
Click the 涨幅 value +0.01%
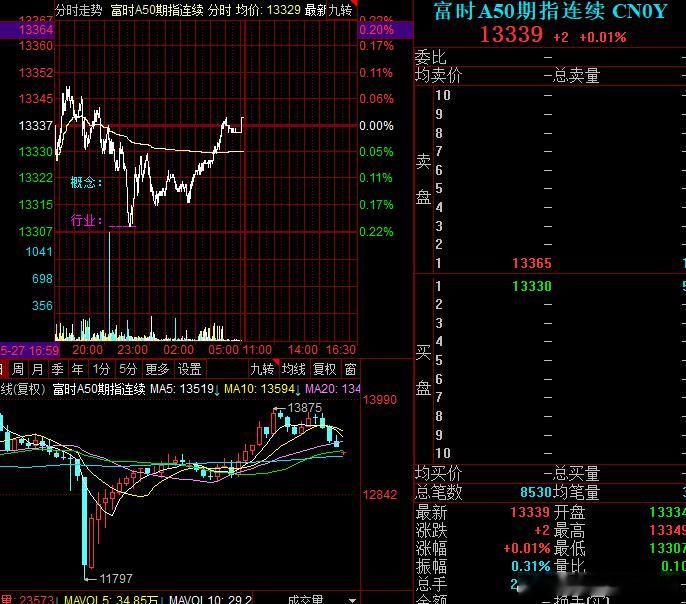pyautogui.click(x=527, y=548)
